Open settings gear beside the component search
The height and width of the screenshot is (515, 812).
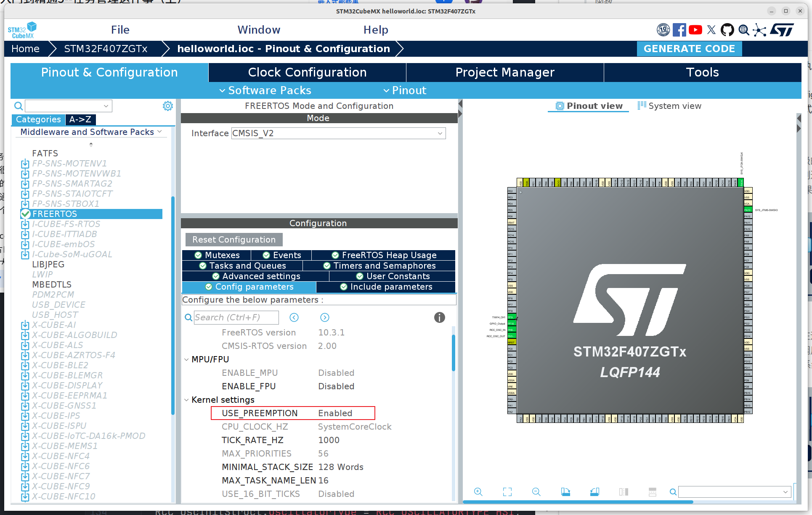[167, 106]
